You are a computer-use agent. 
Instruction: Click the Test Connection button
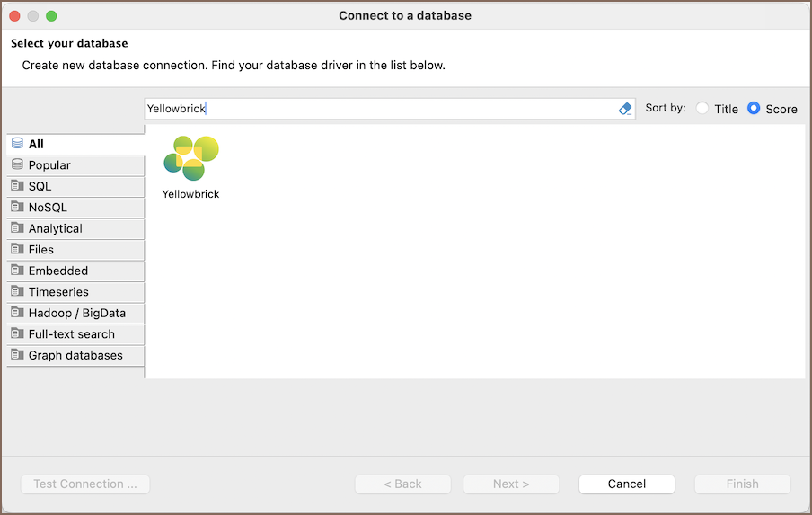(85, 484)
